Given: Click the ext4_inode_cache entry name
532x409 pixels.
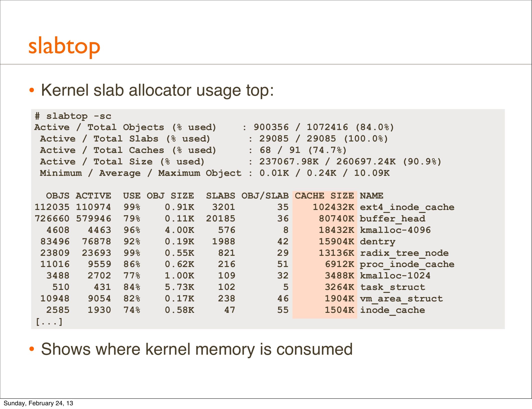Looking at the screenshot, I should (x=407, y=207).
